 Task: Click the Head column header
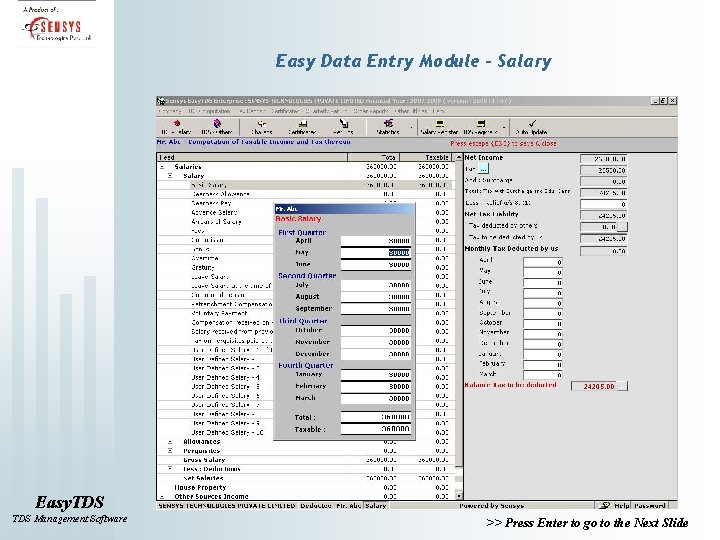(252, 158)
